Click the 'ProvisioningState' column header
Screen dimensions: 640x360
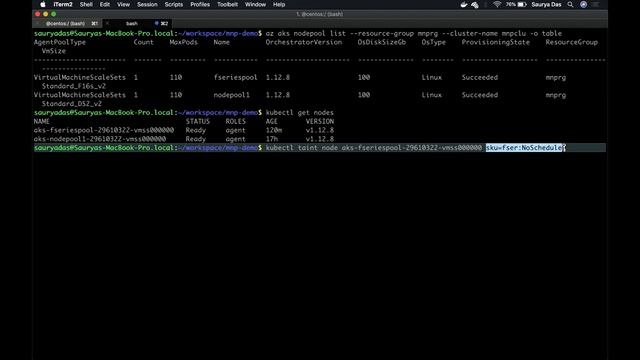click(x=496, y=42)
